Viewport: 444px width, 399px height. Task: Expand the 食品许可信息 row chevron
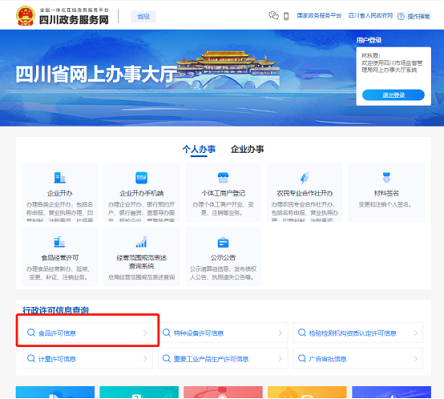(x=145, y=333)
